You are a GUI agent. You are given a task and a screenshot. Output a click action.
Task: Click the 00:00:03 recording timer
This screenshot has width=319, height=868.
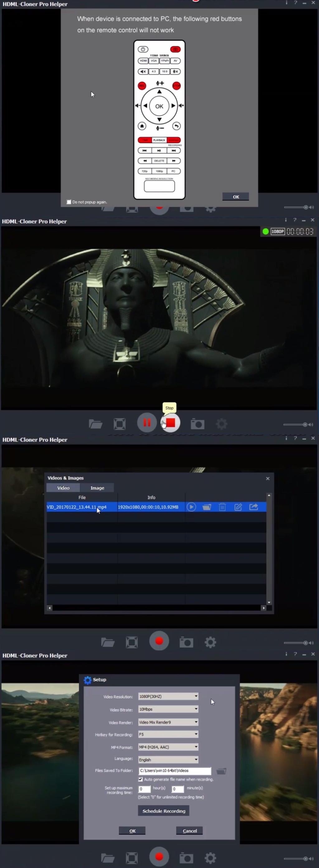[x=300, y=232]
